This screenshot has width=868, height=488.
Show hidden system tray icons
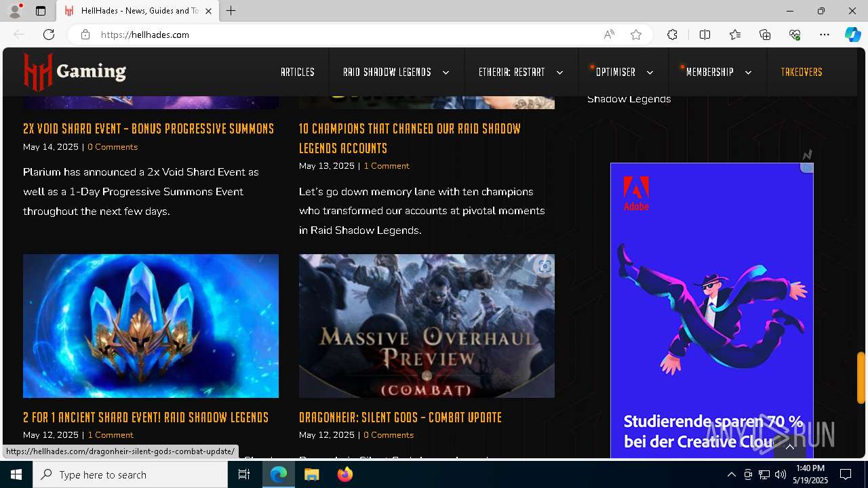pyautogui.click(x=731, y=474)
